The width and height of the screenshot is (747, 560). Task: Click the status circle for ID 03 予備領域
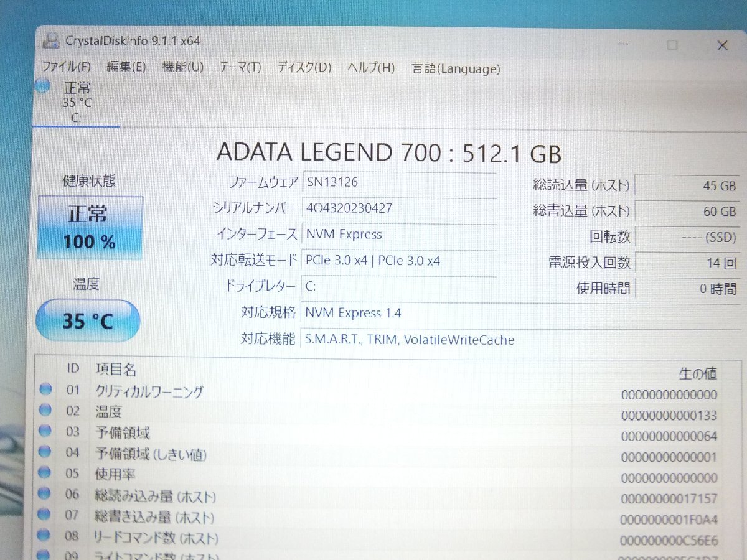45,431
